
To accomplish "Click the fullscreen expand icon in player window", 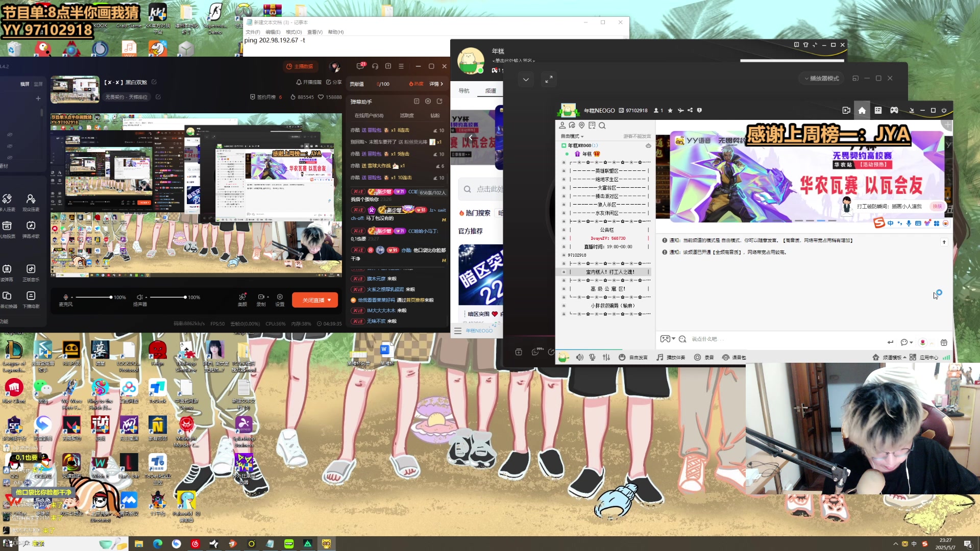I will coord(549,80).
